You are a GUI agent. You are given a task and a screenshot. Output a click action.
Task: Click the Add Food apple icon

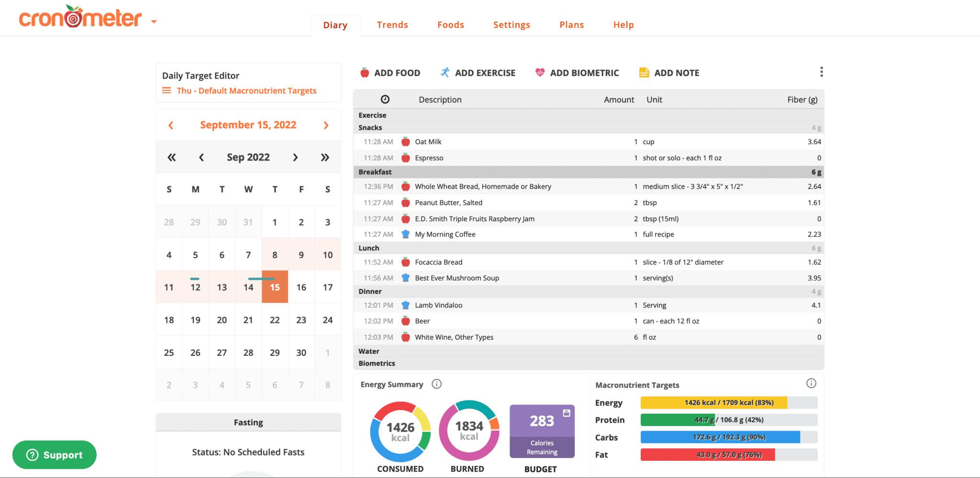pyautogui.click(x=365, y=73)
